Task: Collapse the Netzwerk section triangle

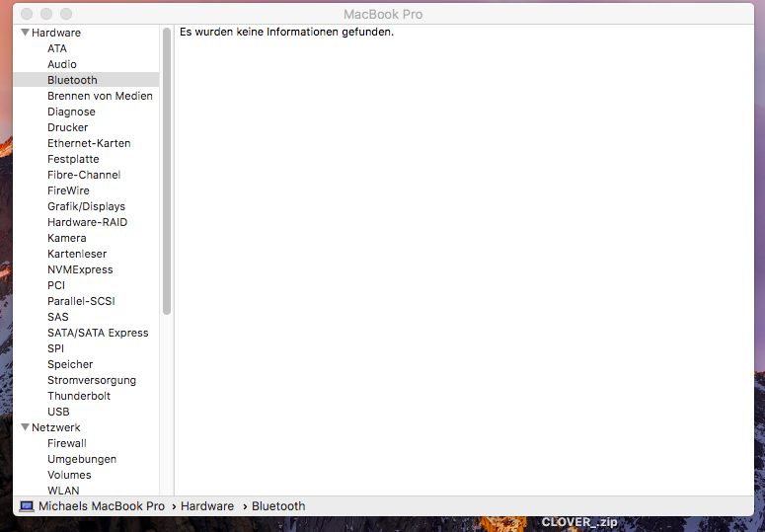Action: (x=26, y=427)
